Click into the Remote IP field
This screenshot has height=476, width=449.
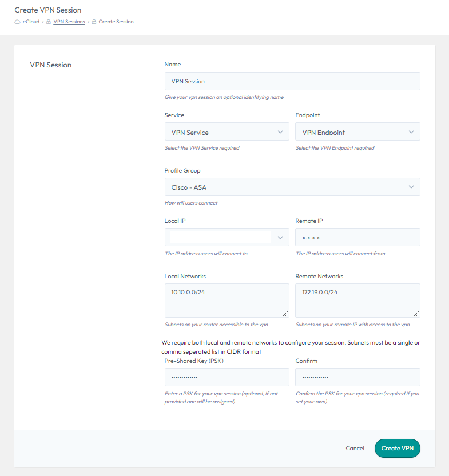[357, 237]
